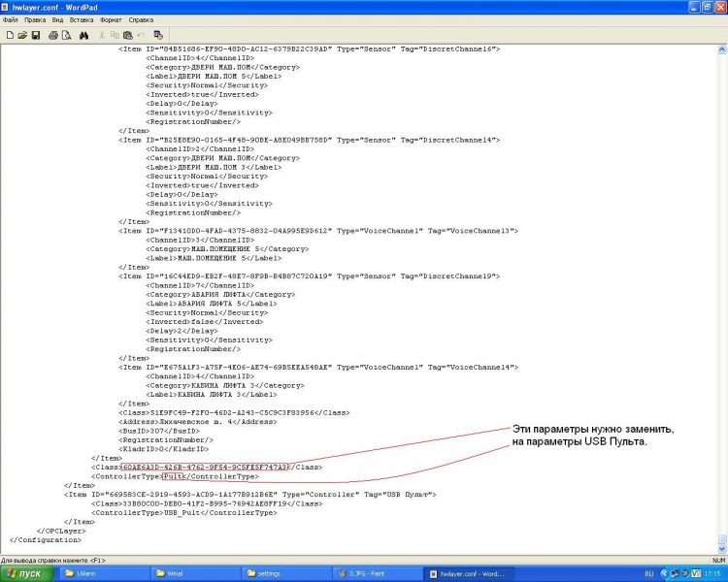Screen dimensions: 728x582
Task: Click the Copy icon in toolbar
Action: [115, 35]
